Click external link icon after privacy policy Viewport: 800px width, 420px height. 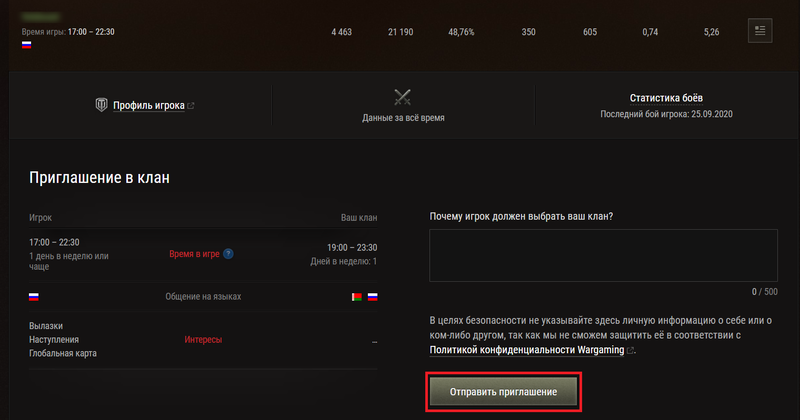pos(630,351)
